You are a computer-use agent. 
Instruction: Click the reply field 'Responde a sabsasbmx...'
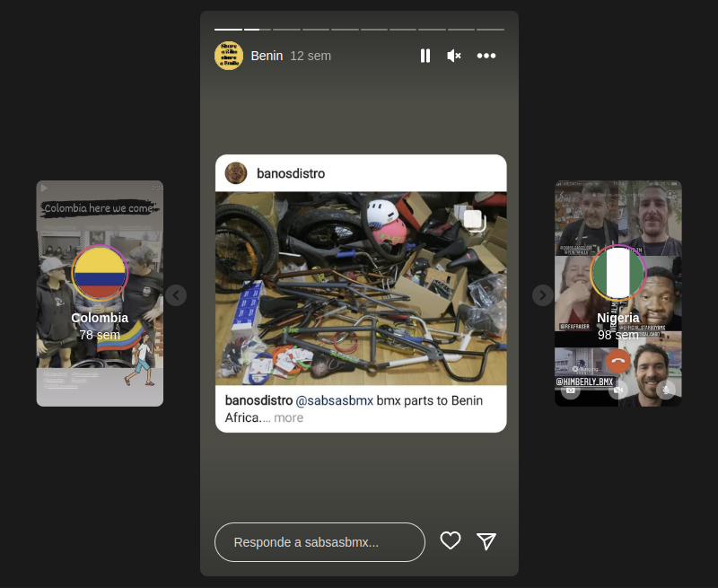click(x=320, y=542)
